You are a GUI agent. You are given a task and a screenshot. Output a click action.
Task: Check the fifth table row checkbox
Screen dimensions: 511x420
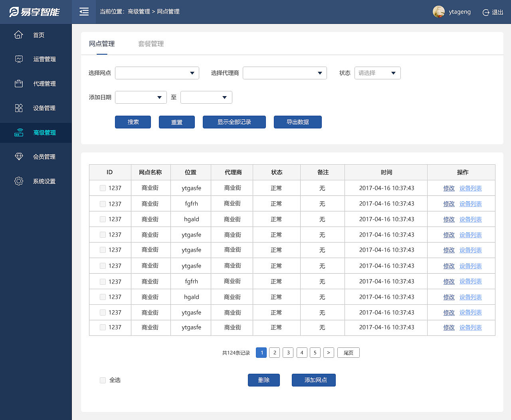tap(103, 250)
